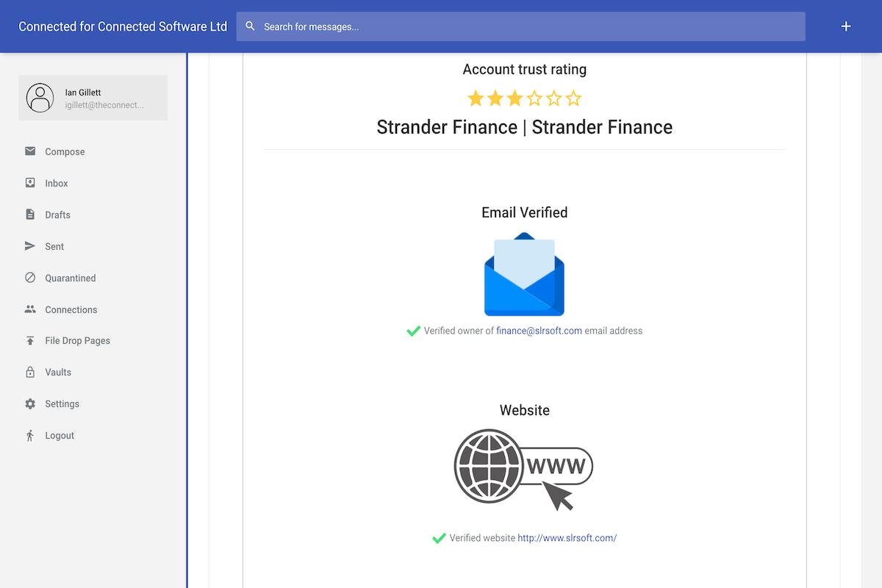
Task: Open Ian Gillett's user profile card
Action: tap(93, 98)
